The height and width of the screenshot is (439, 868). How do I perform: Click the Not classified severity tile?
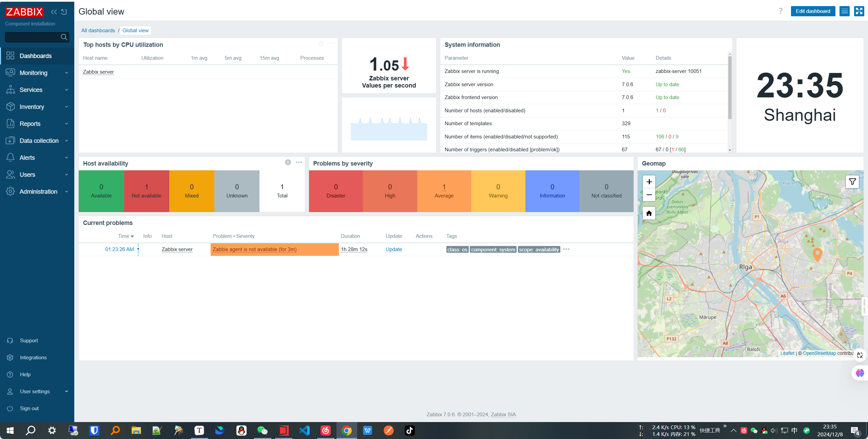pyautogui.click(x=606, y=191)
